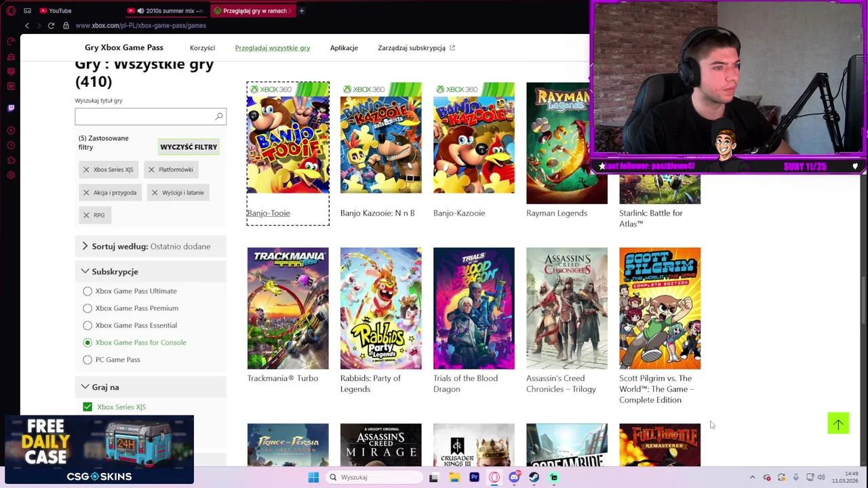Viewport: 868px width, 488px height.
Task: Select Xbox Game Pass Essential radio button
Action: coord(87,325)
